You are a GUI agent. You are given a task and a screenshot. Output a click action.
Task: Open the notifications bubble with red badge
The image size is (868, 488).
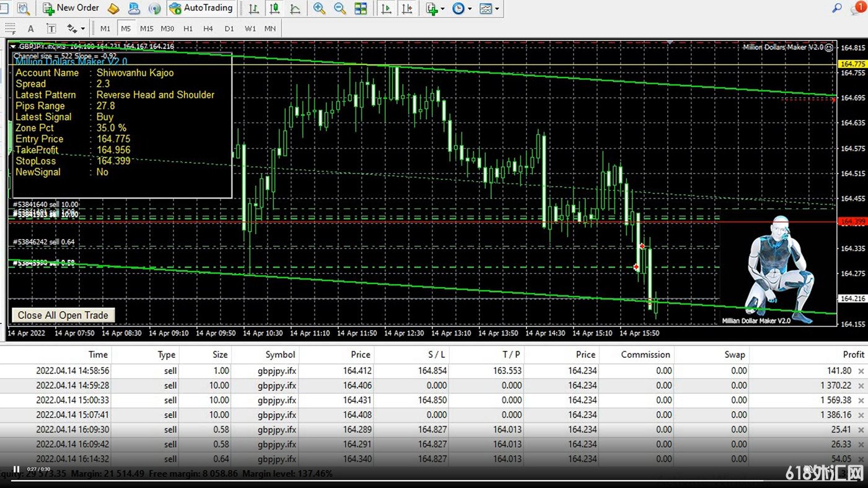pos(858,8)
